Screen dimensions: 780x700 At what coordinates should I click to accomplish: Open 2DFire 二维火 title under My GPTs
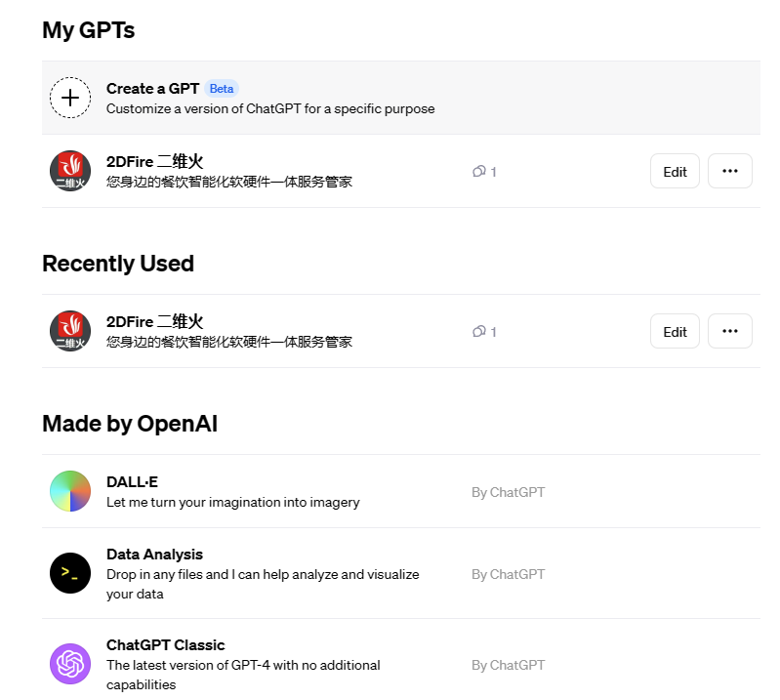click(154, 162)
